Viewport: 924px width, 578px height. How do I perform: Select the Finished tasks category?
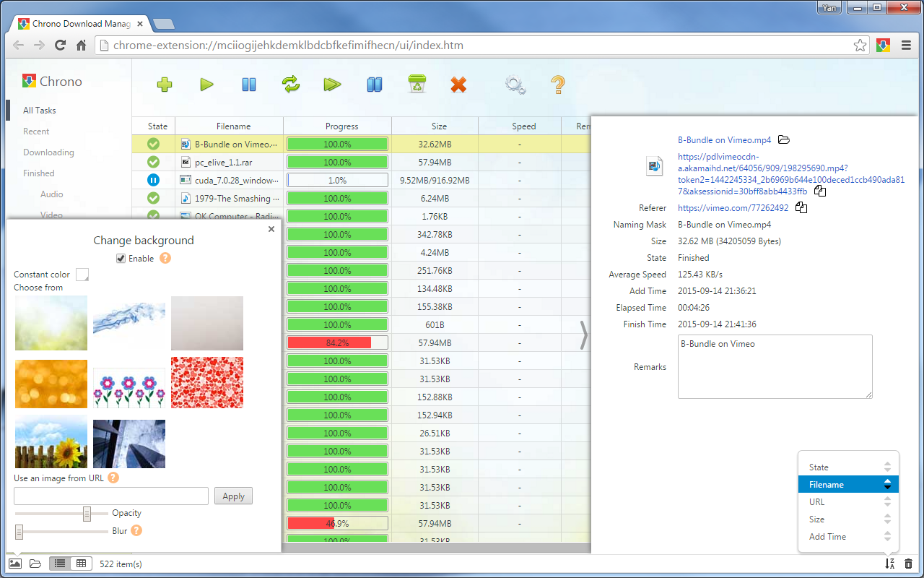(x=38, y=173)
